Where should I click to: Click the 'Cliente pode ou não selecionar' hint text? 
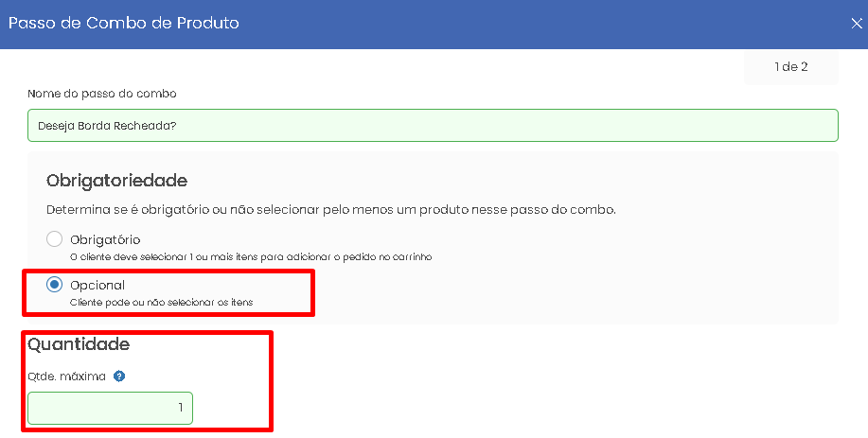[162, 303]
